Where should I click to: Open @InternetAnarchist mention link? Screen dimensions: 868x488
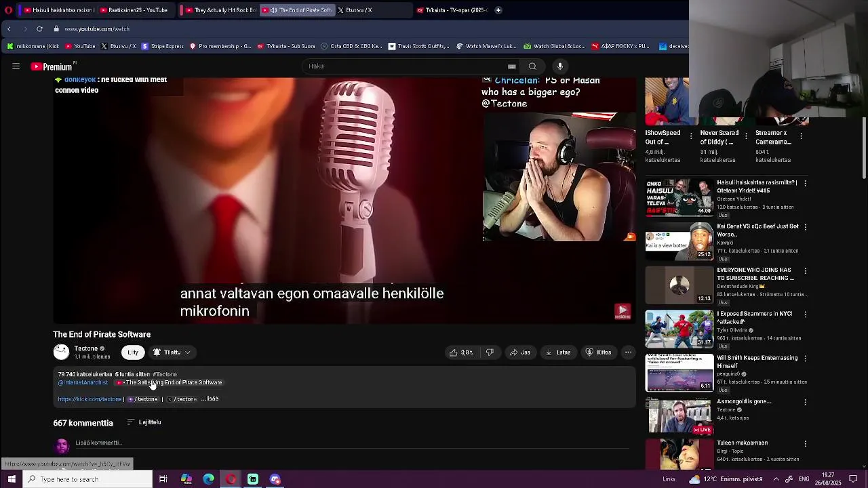[83, 382]
